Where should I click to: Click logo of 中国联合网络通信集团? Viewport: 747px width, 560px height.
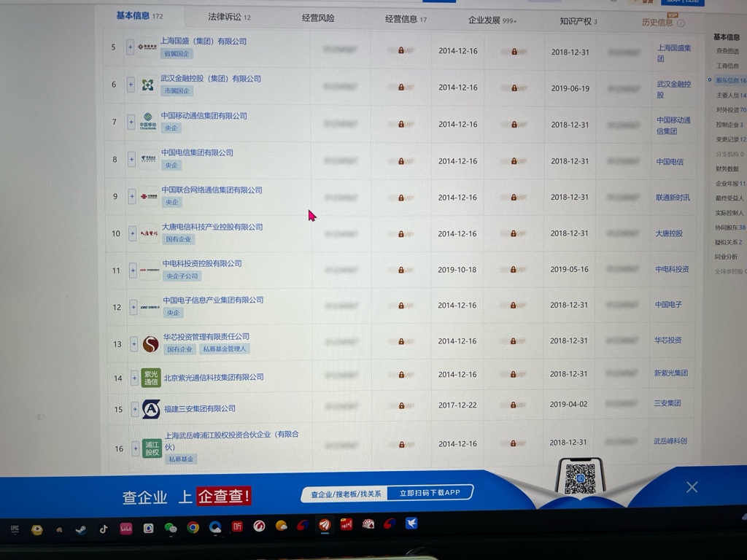coord(149,196)
